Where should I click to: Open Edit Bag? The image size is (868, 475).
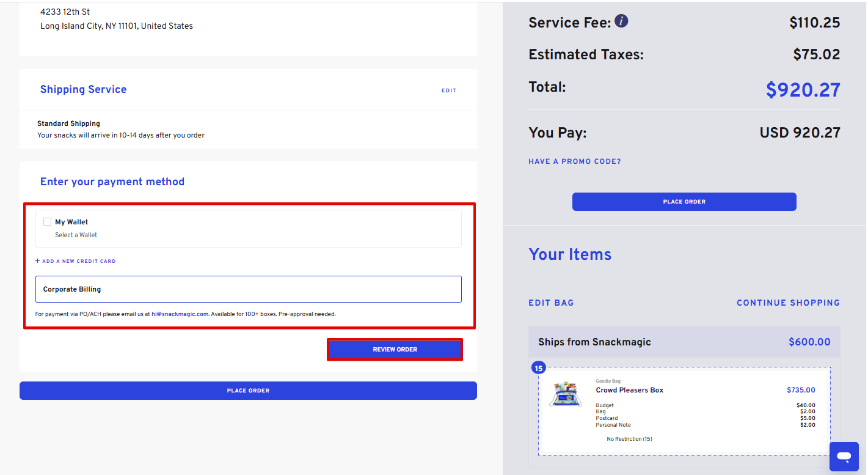551,303
